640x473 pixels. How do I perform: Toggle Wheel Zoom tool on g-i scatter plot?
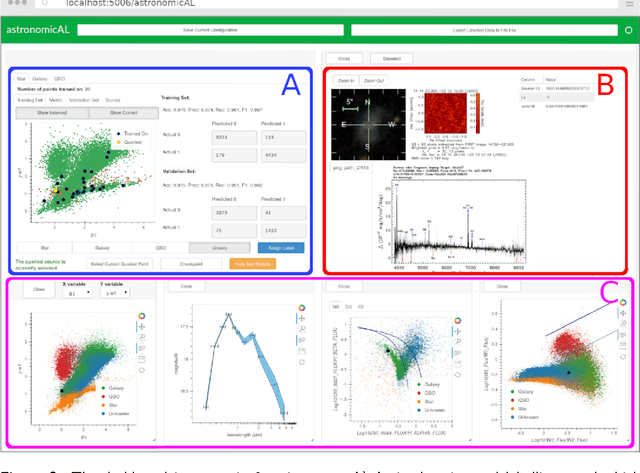tap(142, 348)
